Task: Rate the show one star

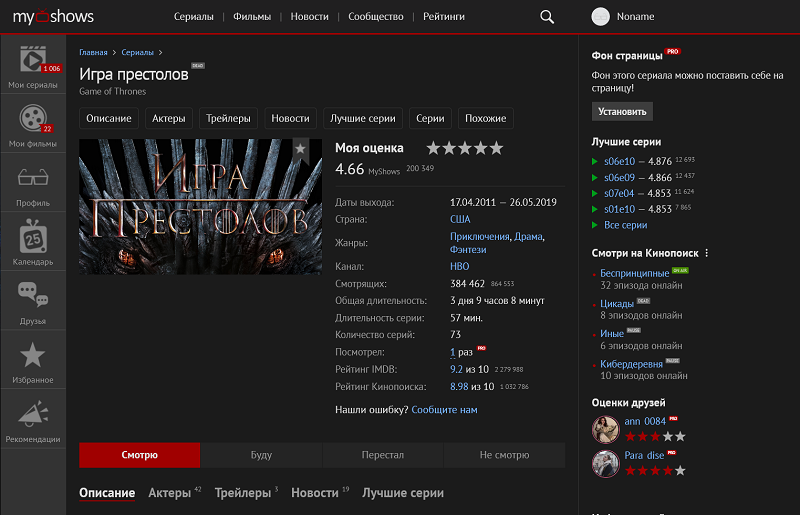Action: 433,149
